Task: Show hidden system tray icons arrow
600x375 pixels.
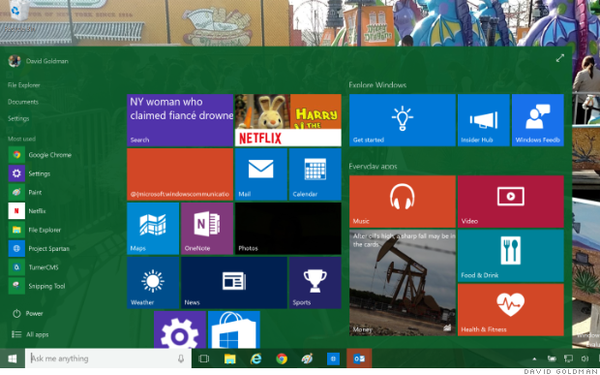Action: tap(534, 359)
